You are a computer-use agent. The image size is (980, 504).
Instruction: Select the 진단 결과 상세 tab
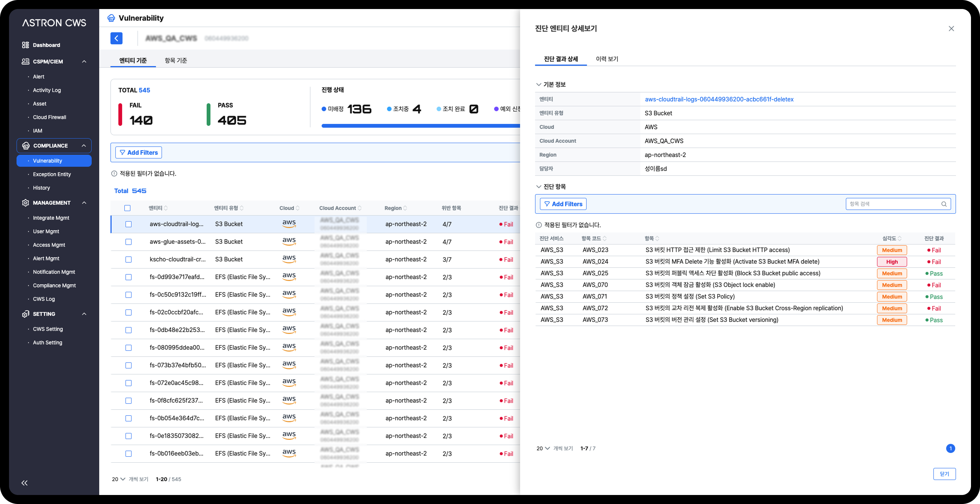tap(561, 59)
